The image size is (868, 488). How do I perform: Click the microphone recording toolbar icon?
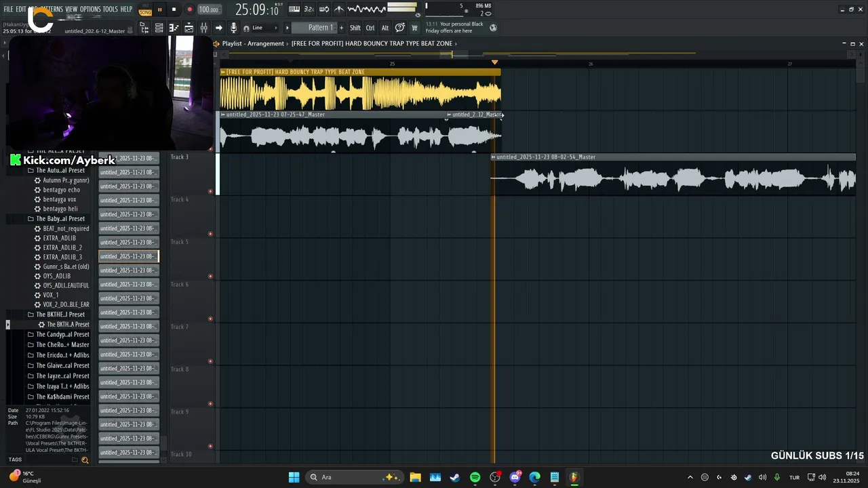click(x=233, y=28)
